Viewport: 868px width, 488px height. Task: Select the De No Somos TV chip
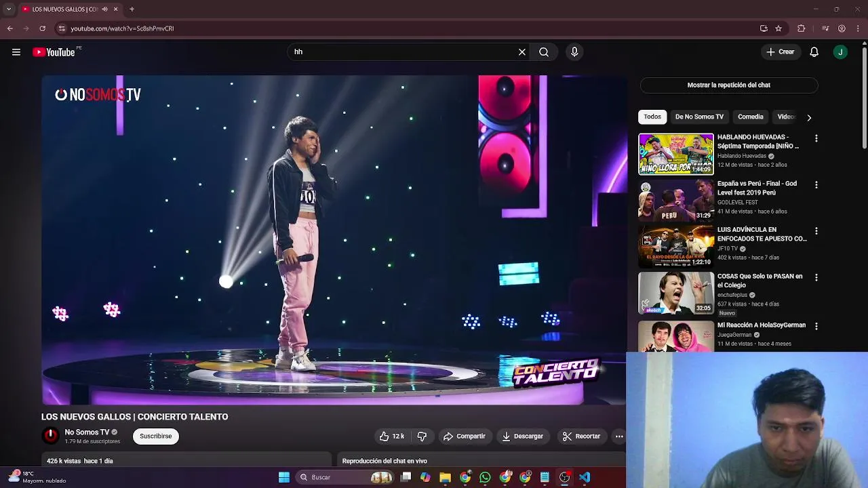[699, 117]
